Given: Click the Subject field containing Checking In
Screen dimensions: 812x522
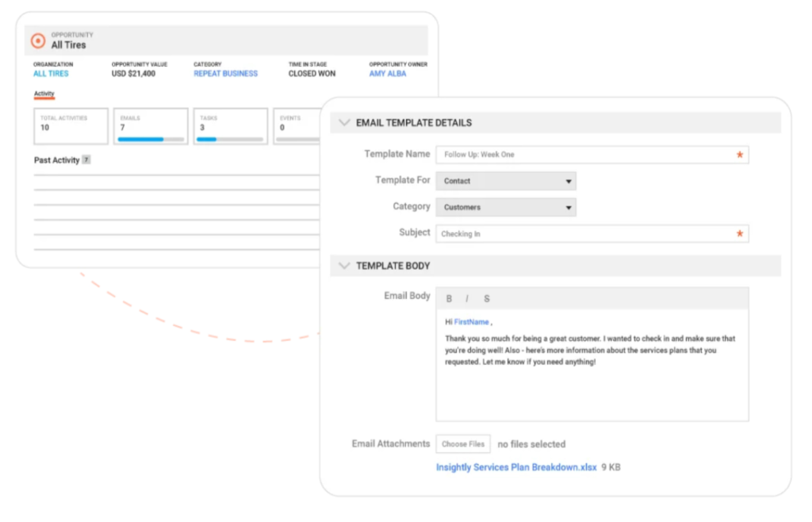Looking at the screenshot, I should coord(591,233).
